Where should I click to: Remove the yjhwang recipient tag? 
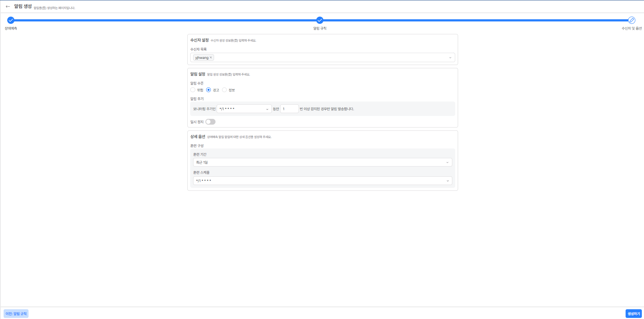(211, 57)
